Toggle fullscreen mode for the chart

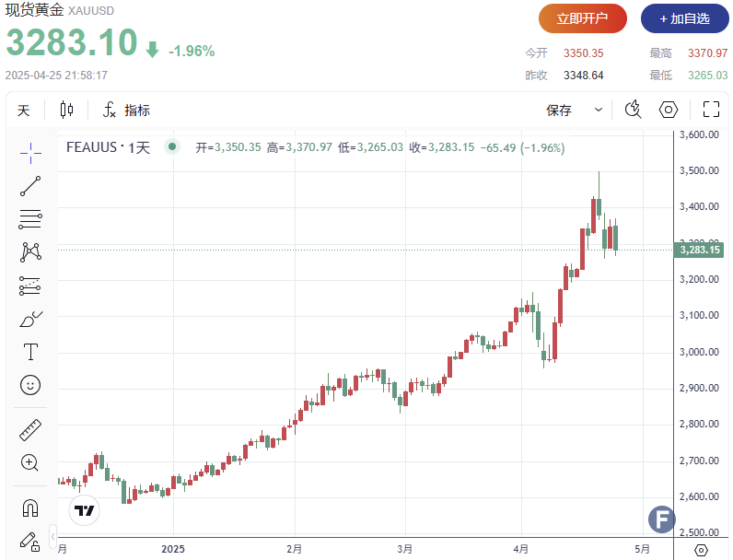(x=710, y=111)
